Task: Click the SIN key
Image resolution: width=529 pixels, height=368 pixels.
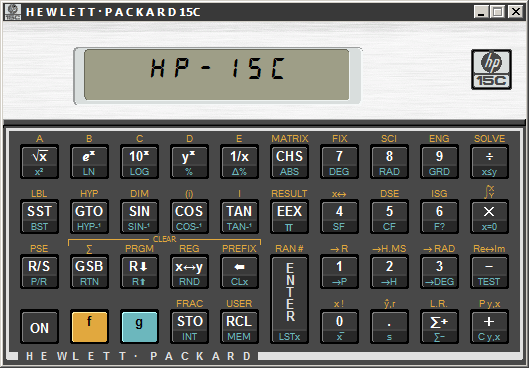Action: tap(139, 217)
